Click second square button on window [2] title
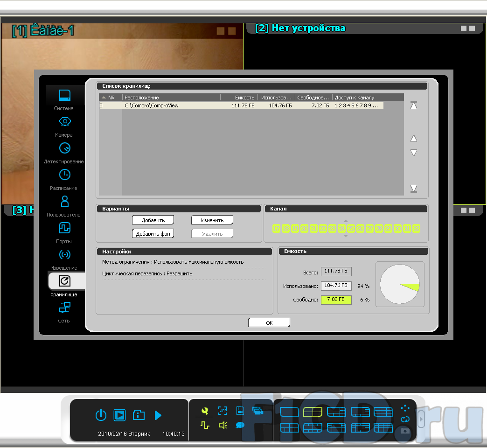The height and width of the screenshot is (448, 487). tap(472, 28)
